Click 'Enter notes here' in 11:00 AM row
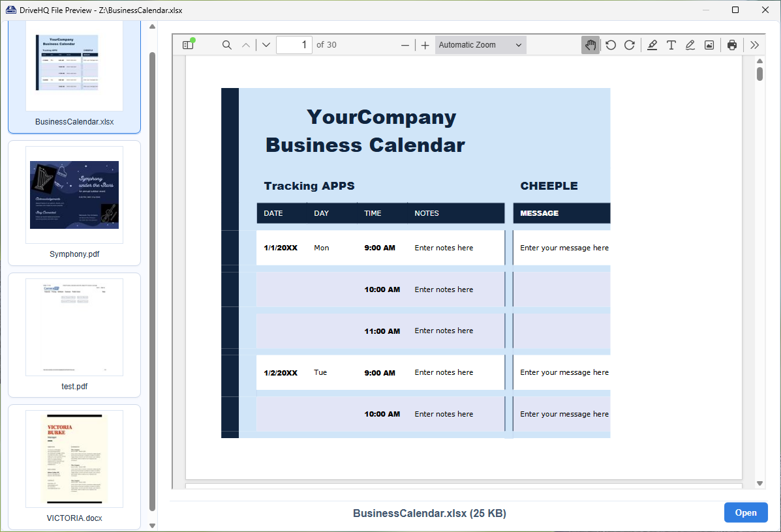781x532 pixels. [444, 331]
